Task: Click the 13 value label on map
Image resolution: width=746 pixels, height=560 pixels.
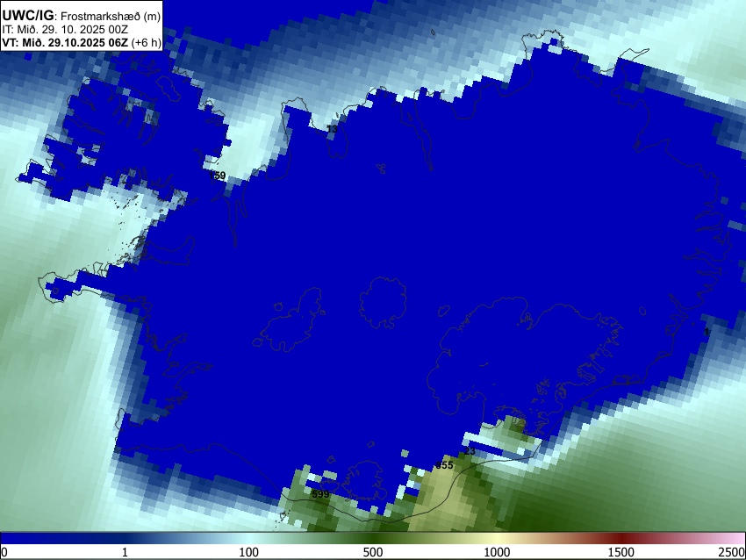Action: 332,129
